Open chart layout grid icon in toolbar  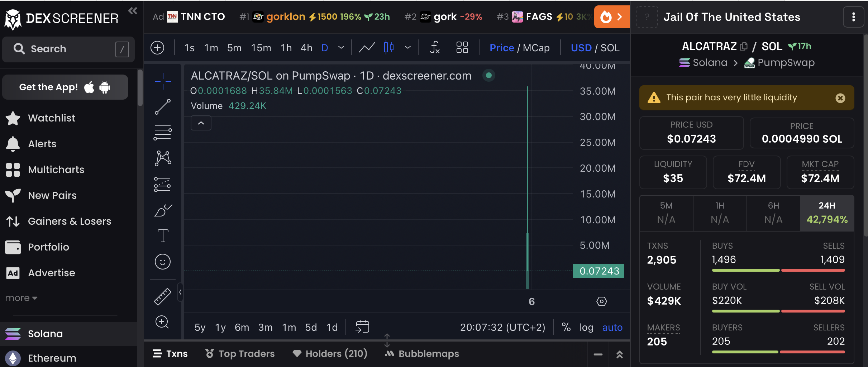462,47
